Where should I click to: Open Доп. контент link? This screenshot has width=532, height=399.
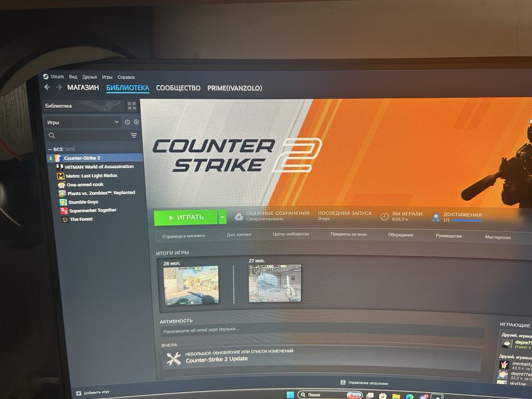(x=239, y=234)
